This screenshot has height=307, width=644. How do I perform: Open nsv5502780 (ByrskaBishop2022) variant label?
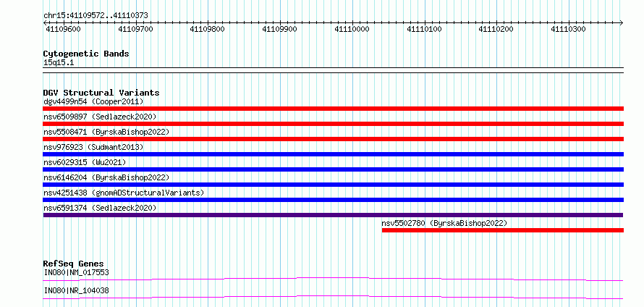[x=444, y=223]
